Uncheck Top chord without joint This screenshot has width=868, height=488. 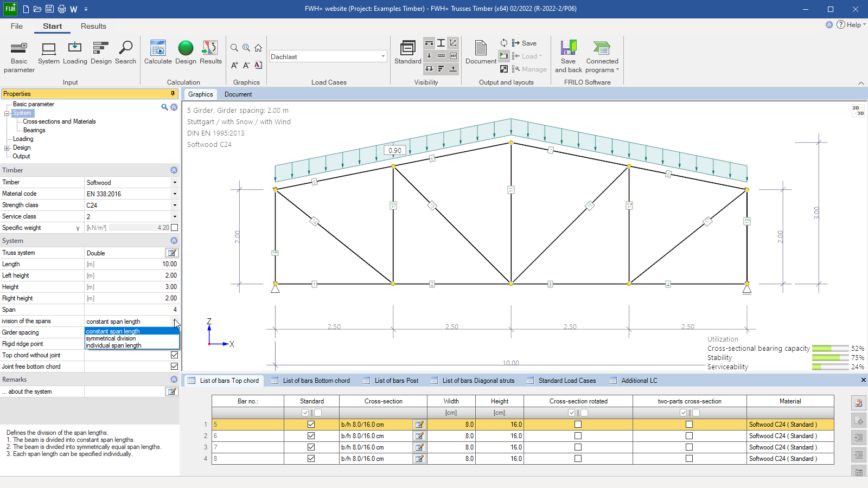click(174, 355)
